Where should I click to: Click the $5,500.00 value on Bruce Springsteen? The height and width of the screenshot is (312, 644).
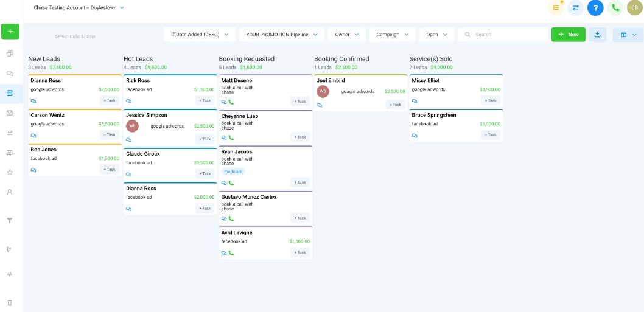tap(490, 124)
